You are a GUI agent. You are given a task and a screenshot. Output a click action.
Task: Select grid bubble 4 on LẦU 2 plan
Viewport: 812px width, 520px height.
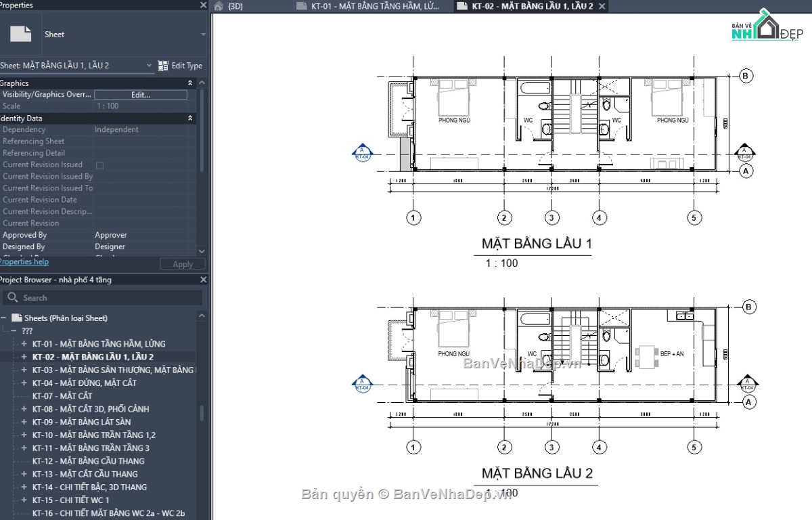(599, 447)
